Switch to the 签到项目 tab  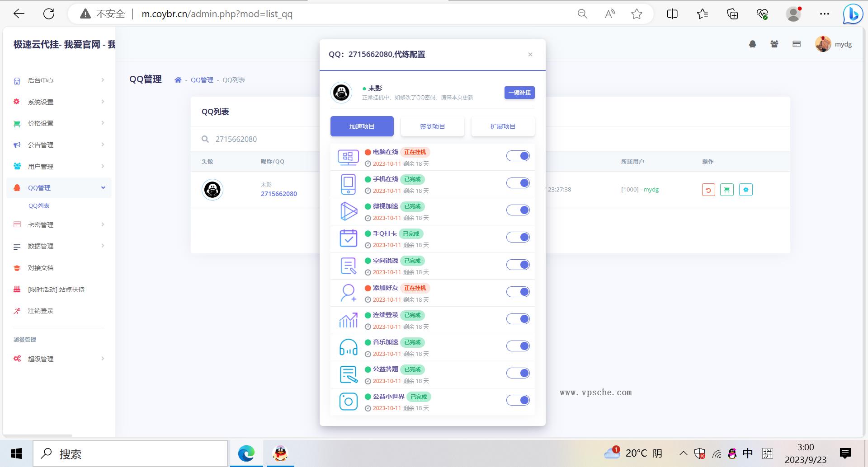432,126
